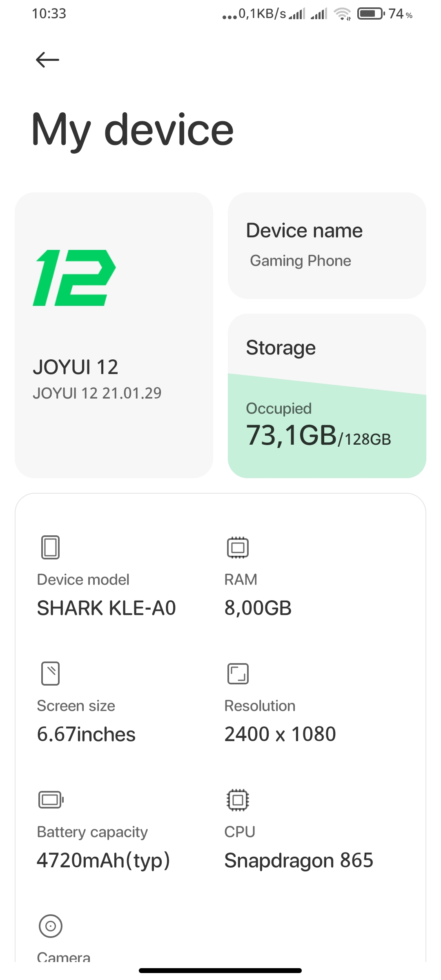The width and height of the screenshot is (441, 980).
Task: Tap the Wi-Fi signal status icon
Action: click(342, 14)
